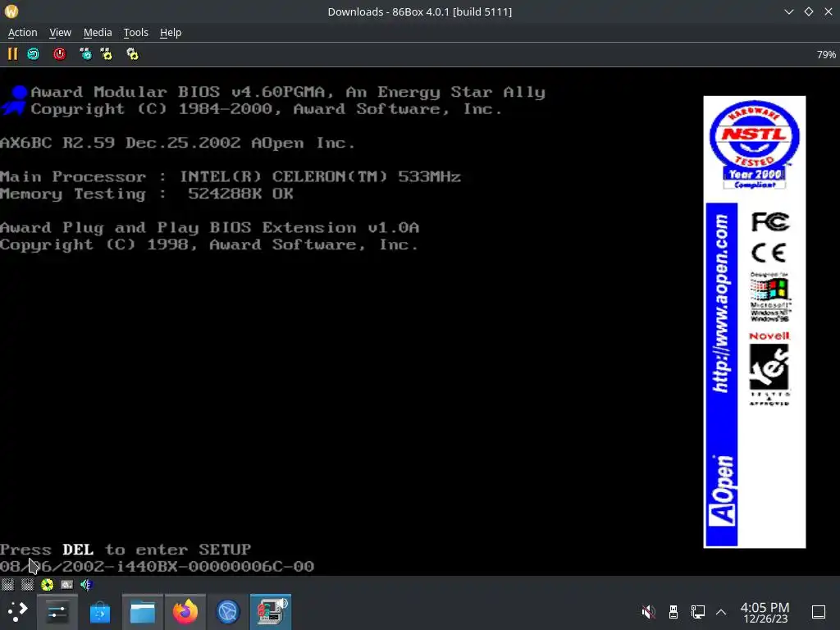
Task: Open the network connections tray icon
Action: 697,611
